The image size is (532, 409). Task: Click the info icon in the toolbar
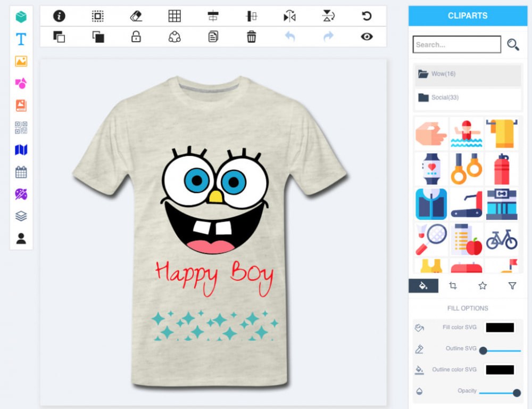[59, 16]
